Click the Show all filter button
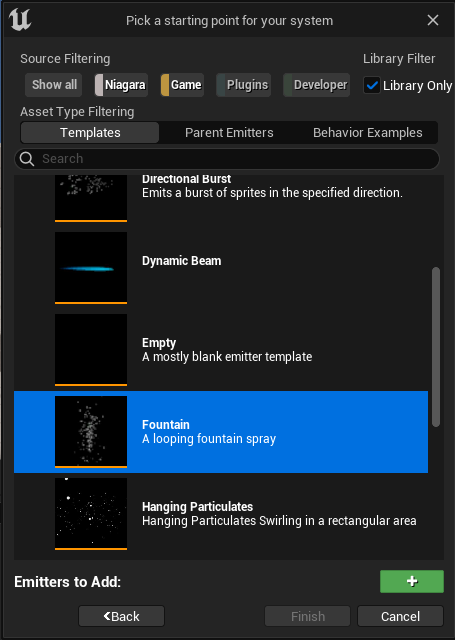 (x=54, y=85)
